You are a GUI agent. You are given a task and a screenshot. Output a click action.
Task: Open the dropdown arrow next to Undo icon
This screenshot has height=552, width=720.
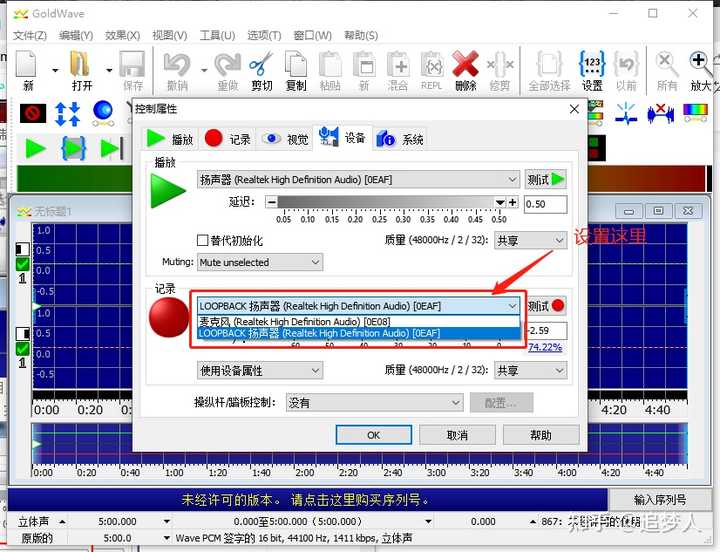tap(204, 70)
